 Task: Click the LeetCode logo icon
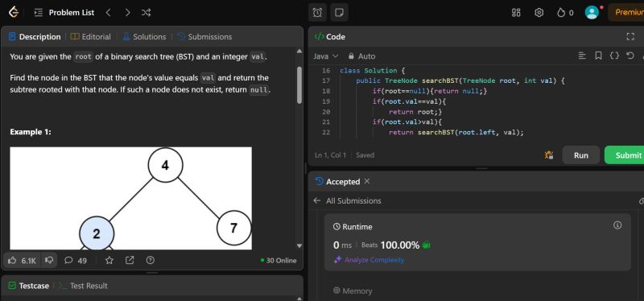click(14, 12)
